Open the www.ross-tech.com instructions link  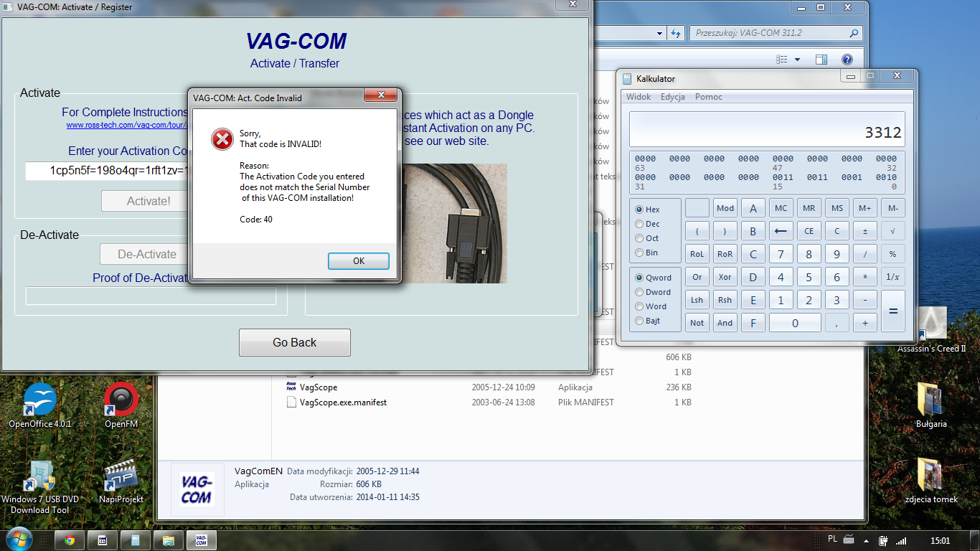[x=127, y=125]
